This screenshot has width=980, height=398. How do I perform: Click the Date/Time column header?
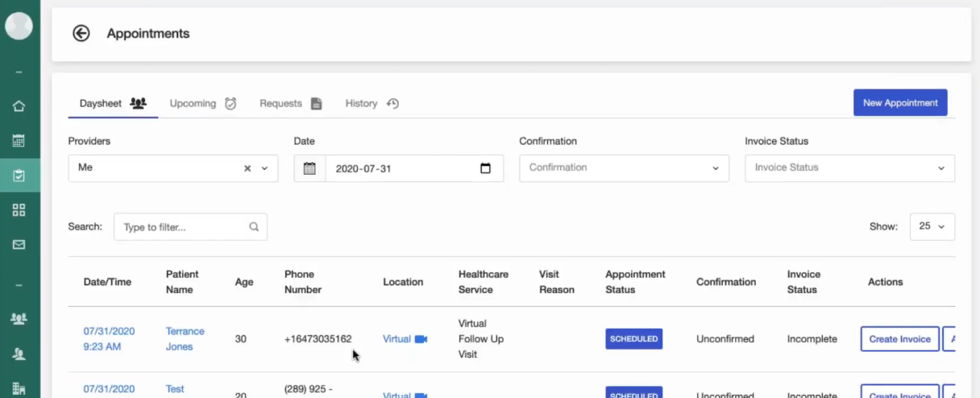107,282
